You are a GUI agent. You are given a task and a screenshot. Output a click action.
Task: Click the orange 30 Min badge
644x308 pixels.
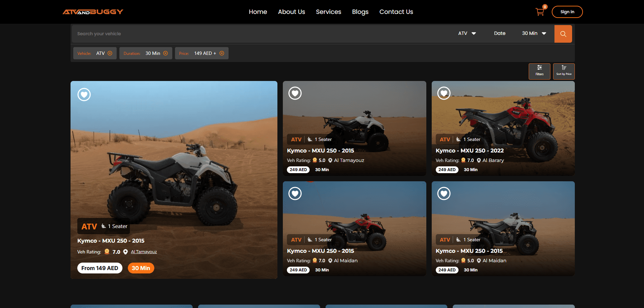141,268
